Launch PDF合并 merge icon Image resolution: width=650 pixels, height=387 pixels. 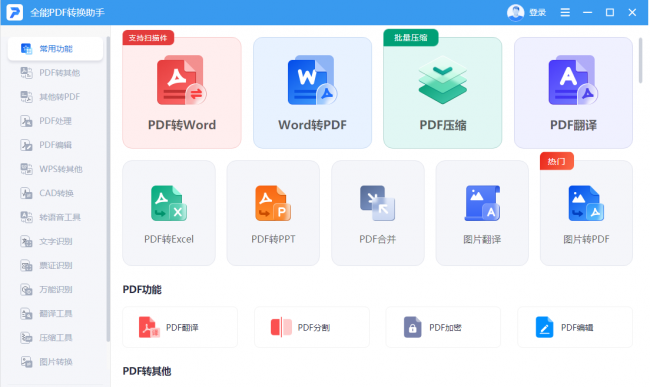(377, 203)
